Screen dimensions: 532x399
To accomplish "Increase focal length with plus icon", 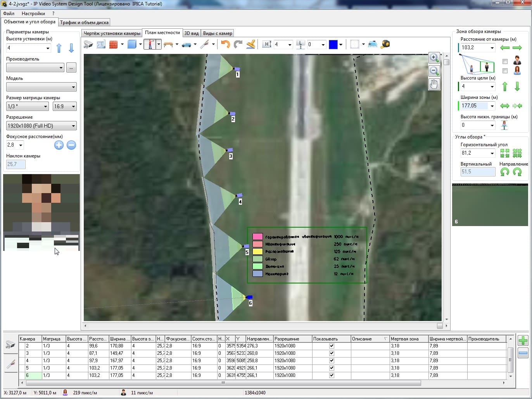I will click(x=59, y=145).
